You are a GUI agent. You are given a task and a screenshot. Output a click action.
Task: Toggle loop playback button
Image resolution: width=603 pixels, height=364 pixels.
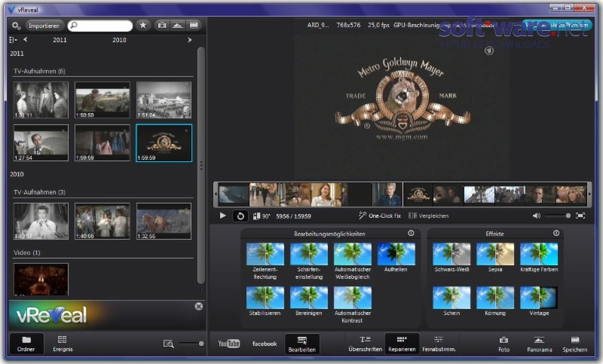(240, 216)
